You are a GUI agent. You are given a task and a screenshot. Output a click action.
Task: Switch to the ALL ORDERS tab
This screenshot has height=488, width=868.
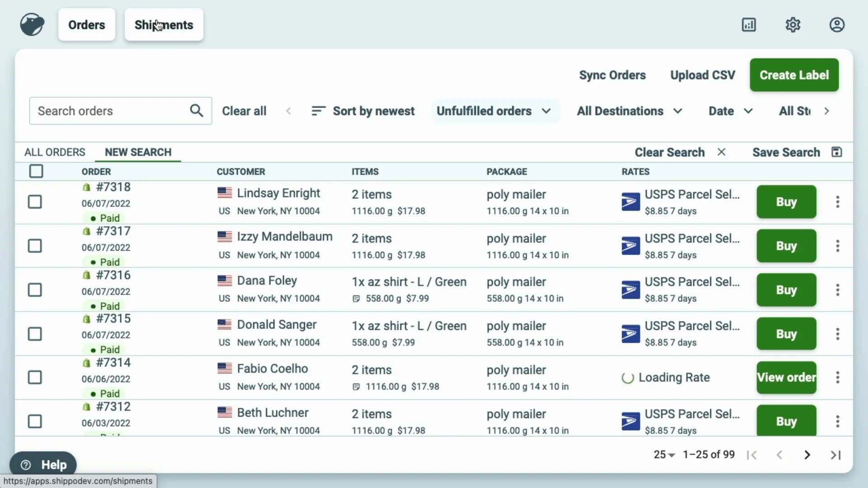point(55,152)
